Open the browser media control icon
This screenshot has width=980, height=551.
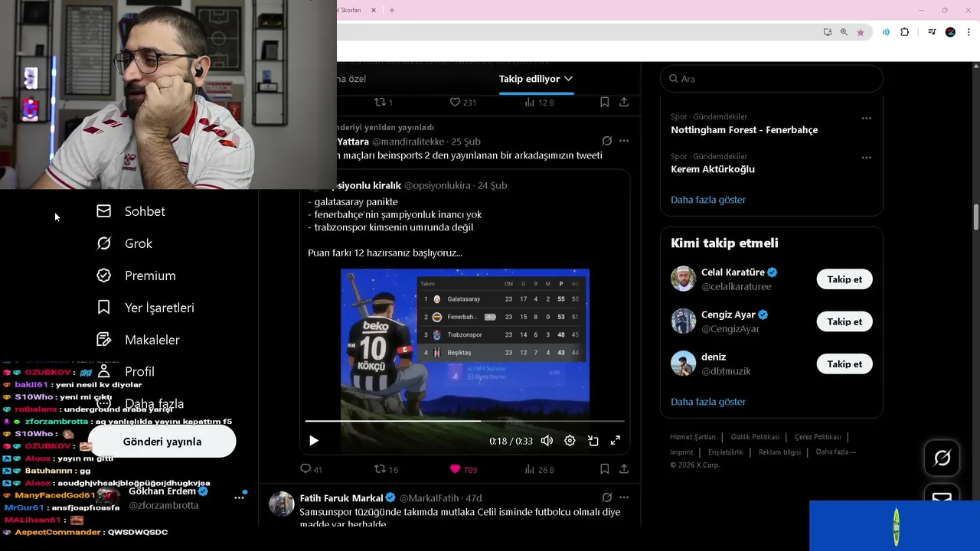pos(932,32)
